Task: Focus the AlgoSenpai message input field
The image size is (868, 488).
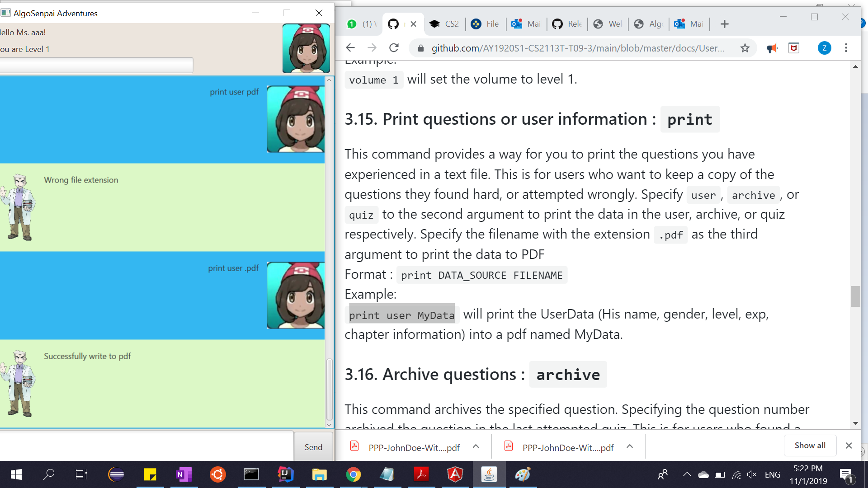Action: (x=146, y=446)
